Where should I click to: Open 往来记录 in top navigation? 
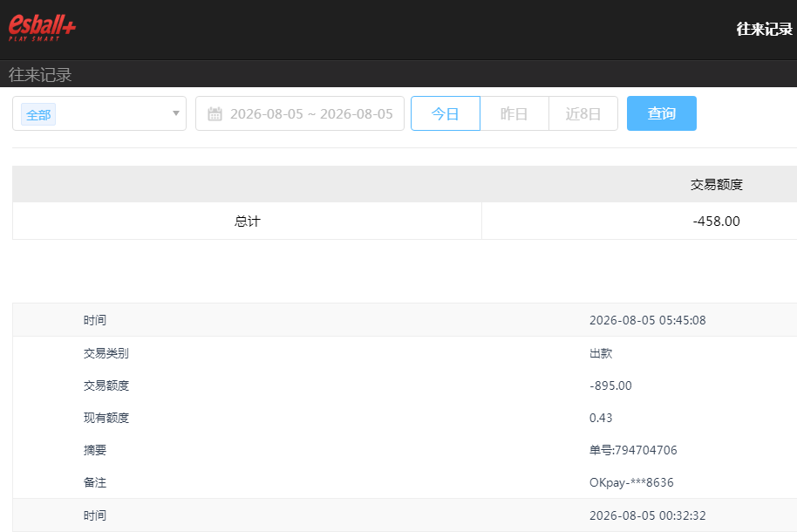(x=765, y=29)
